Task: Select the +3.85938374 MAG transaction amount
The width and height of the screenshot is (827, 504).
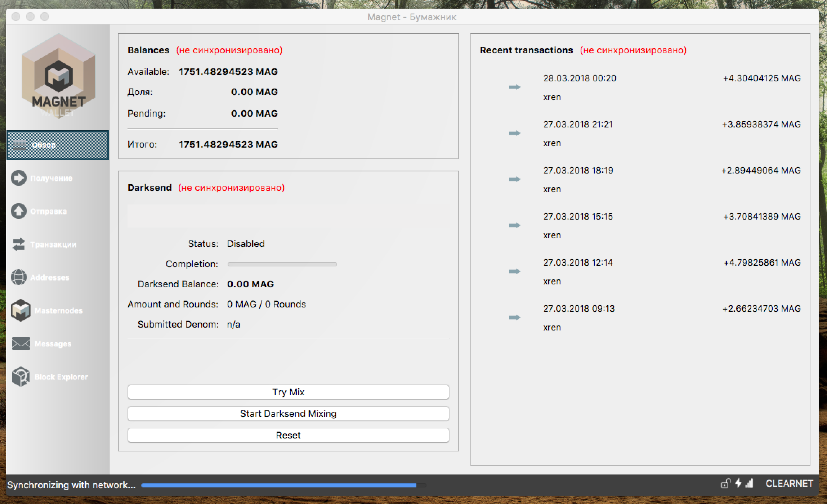Action: pyautogui.click(x=761, y=124)
